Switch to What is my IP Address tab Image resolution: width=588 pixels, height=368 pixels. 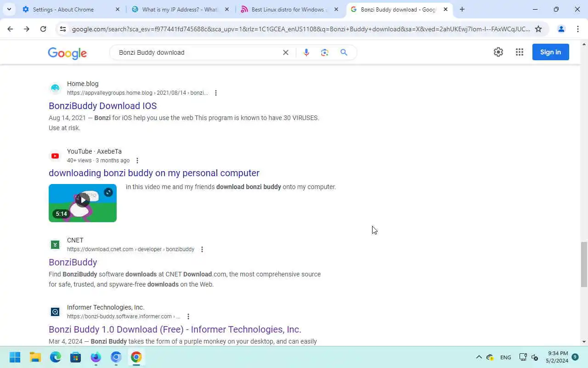pos(181,9)
